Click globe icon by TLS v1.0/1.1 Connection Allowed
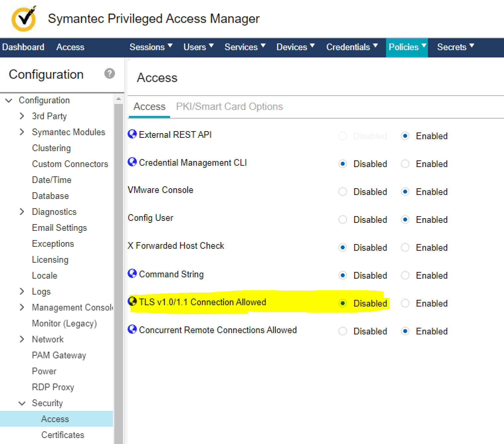The height and width of the screenshot is (444, 504). coord(132,302)
